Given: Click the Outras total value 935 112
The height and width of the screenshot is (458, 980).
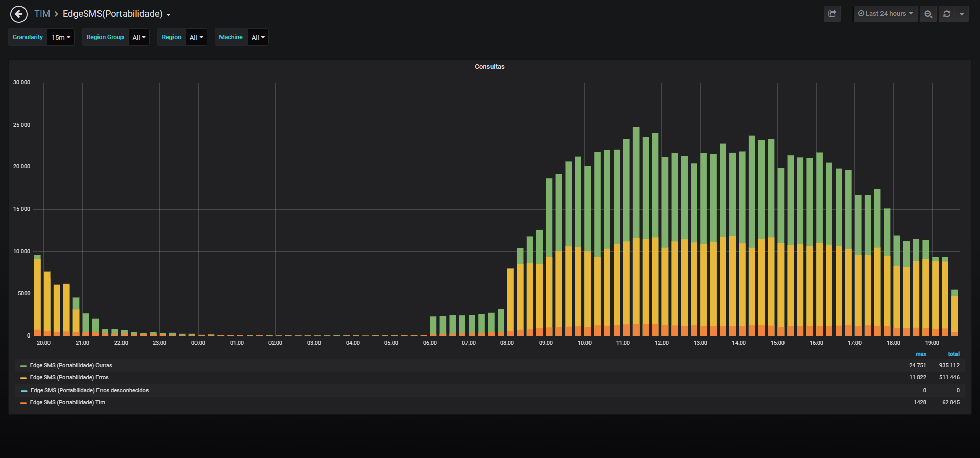Looking at the screenshot, I should pos(949,365).
